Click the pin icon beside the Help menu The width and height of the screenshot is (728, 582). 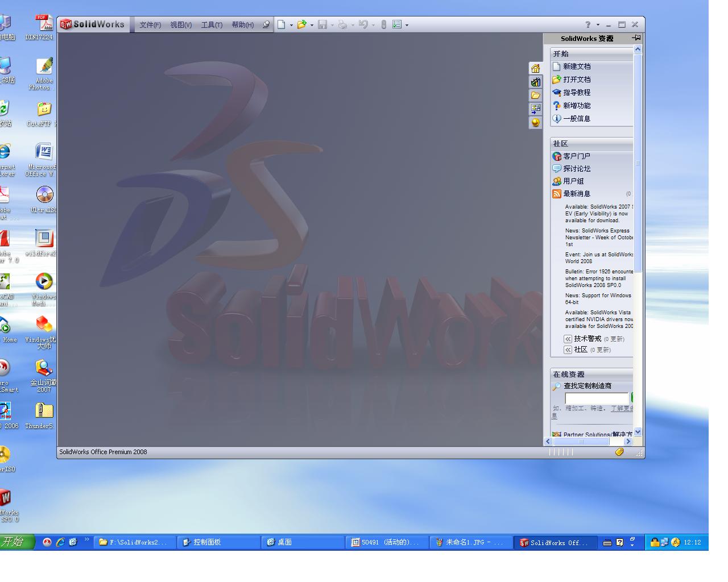(x=266, y=24)
